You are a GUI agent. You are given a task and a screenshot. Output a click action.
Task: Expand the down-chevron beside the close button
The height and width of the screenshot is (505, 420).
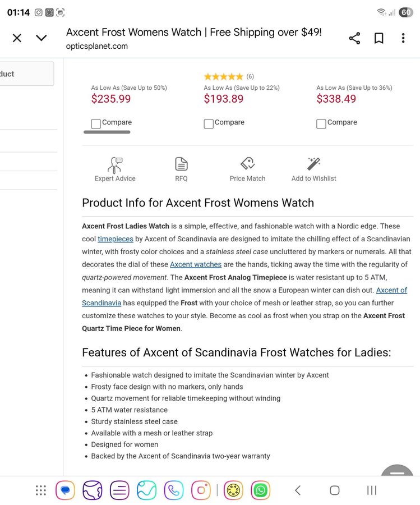pyautogui.click(x=41, y=38)
